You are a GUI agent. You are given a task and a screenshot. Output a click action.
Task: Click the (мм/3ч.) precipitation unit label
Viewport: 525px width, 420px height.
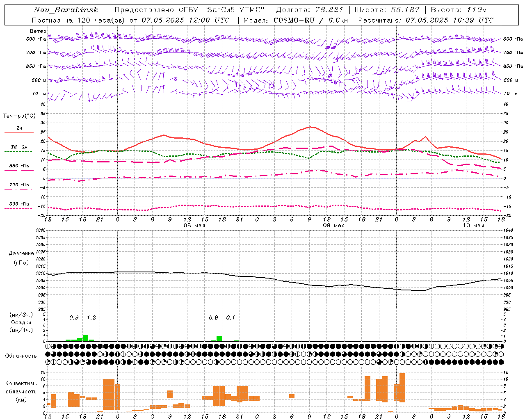pyautogui.click(x=21, y=315)
